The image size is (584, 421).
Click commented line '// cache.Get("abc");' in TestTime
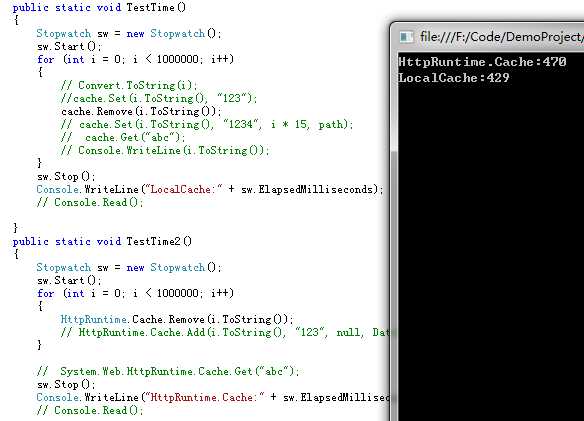[x=123, y=137]
